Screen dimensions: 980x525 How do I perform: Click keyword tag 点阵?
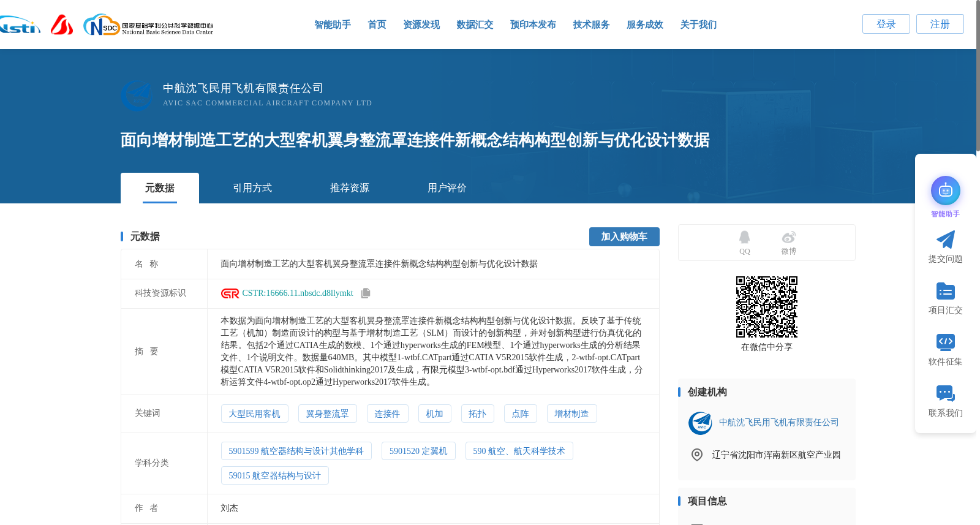coord(521,414)
